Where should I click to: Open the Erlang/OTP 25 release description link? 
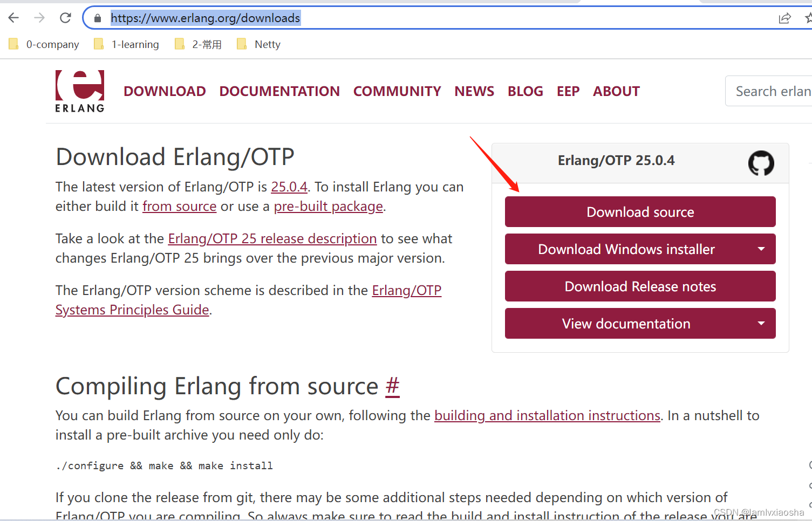click(x=272, y=239)
